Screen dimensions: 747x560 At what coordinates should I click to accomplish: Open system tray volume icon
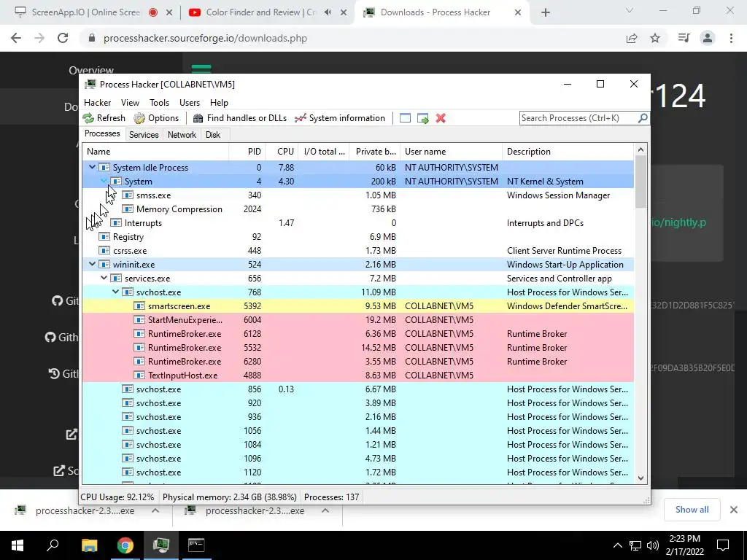click(653, 545)
